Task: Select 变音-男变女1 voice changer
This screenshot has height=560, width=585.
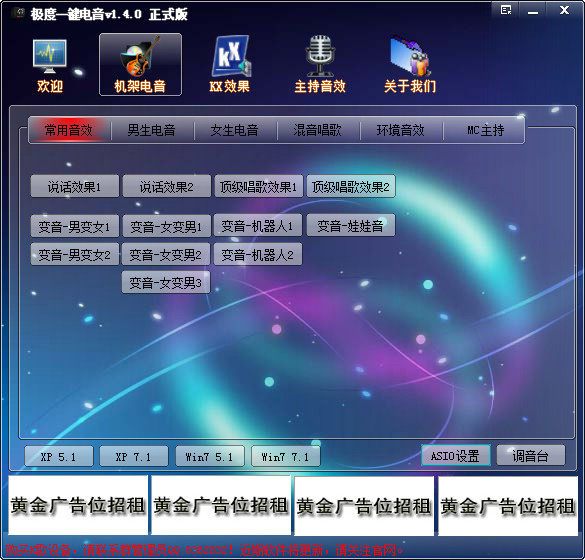Action: (x=75, y=226)
